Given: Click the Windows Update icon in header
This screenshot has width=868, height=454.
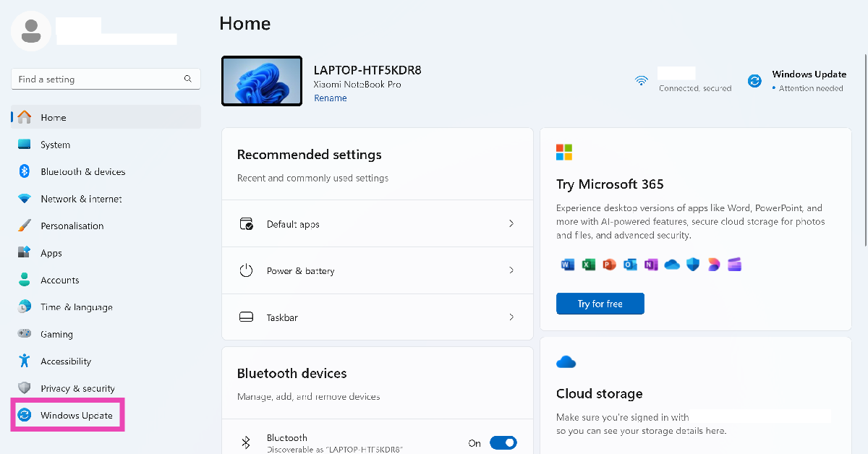Looking at the screenshot, I should coord(754,81).
